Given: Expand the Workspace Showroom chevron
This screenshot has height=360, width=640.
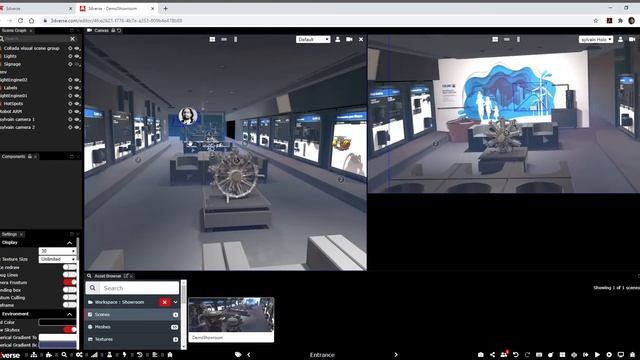Looking at the screenshot, I should coord(176,302).
